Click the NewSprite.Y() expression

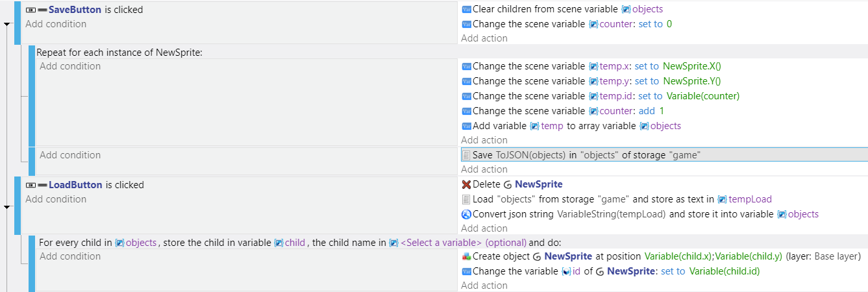point(692,81)
